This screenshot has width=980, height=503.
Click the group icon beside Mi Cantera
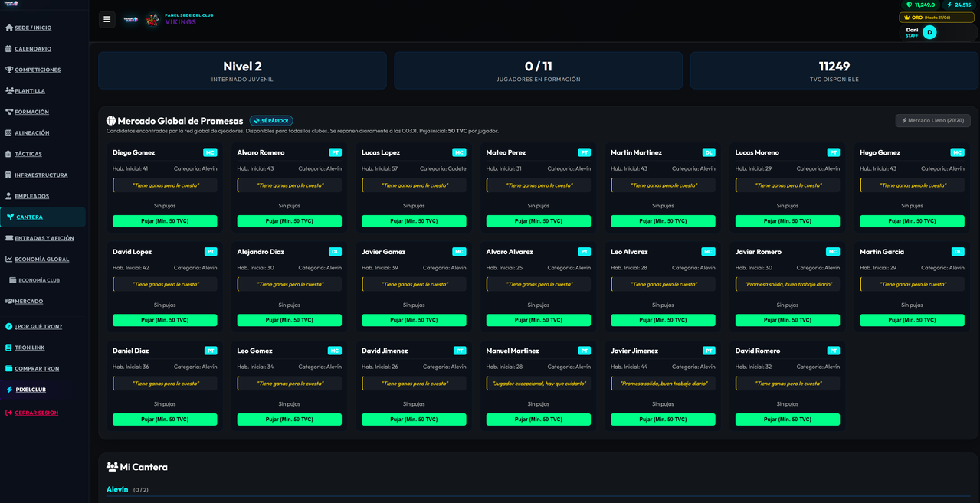[112, 466]
